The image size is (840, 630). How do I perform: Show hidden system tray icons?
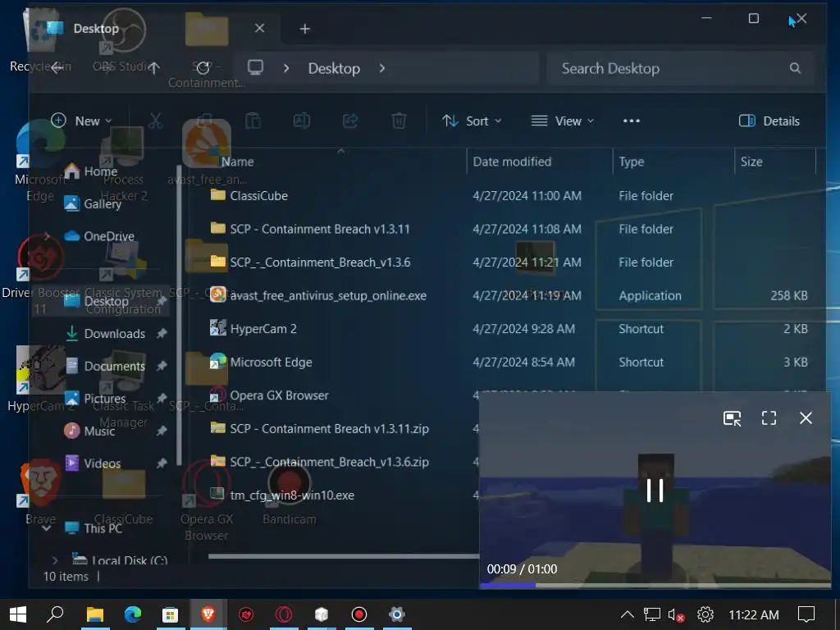point(627,614)
